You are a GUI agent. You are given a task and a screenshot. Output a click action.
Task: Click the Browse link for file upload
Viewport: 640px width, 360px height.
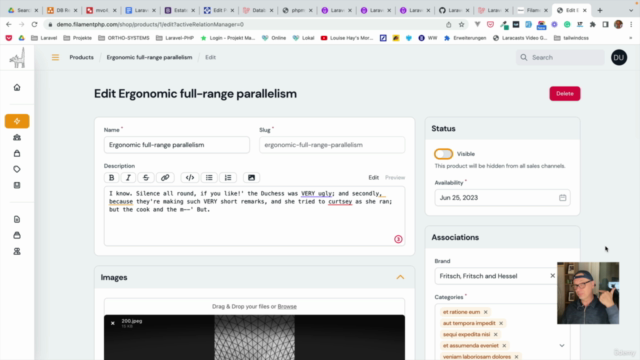pos(287,307)
